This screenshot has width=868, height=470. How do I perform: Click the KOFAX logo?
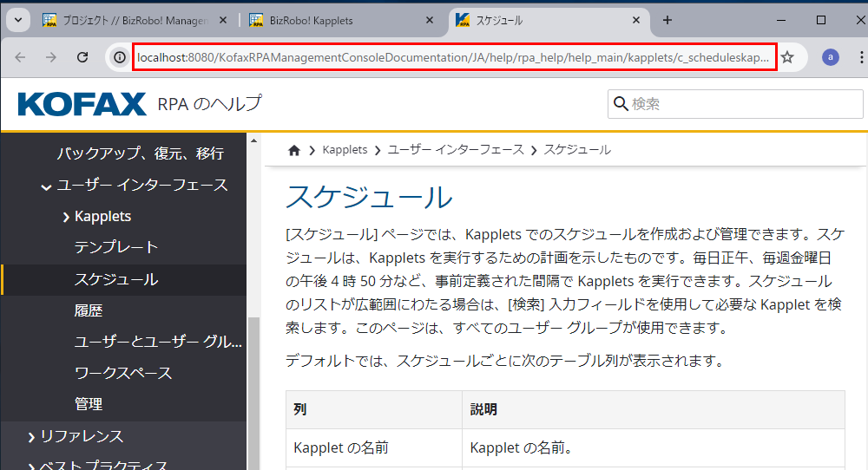click(82, 104)
